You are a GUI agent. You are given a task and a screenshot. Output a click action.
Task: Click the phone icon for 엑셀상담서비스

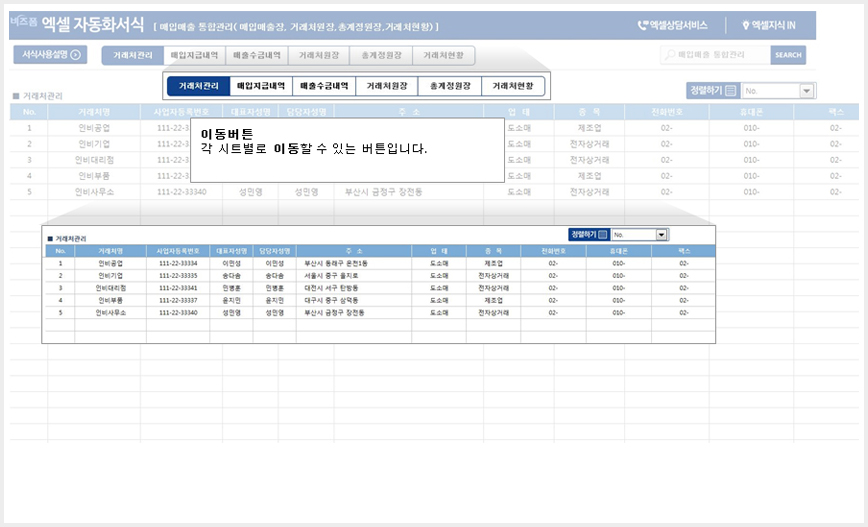(x=642, y=25)
